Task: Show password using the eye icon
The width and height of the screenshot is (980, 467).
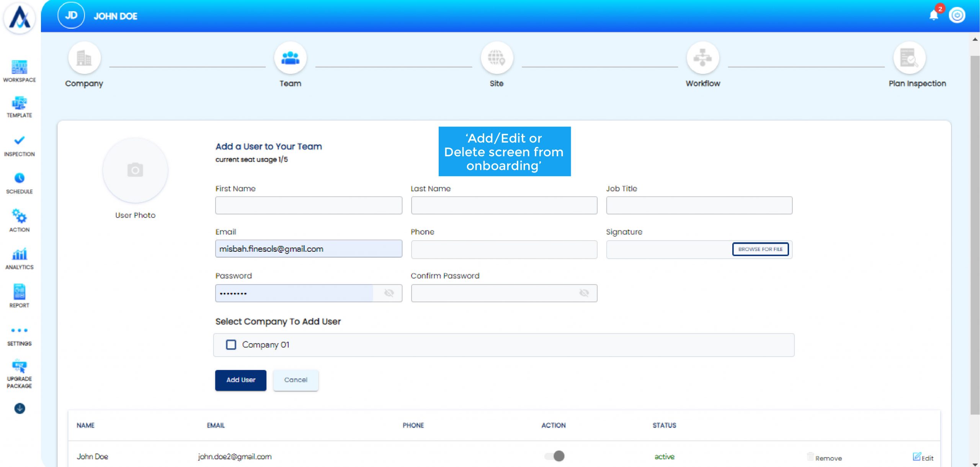Action: 389,293
